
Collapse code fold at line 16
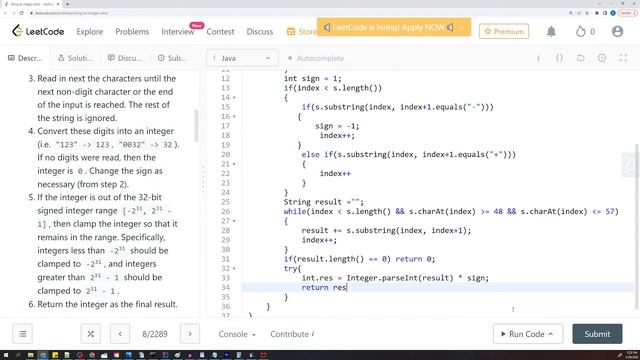(234, 116)
